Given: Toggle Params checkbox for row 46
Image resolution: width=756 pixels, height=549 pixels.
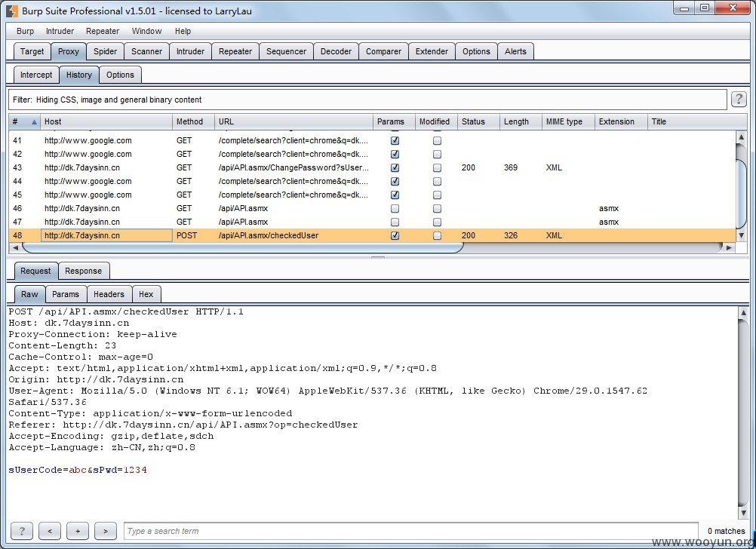Looking at the screenshot, I should 395,209.
